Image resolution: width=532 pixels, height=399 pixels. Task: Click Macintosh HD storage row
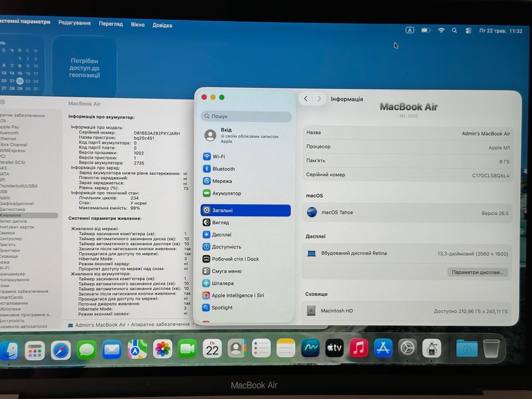(407, 311)
